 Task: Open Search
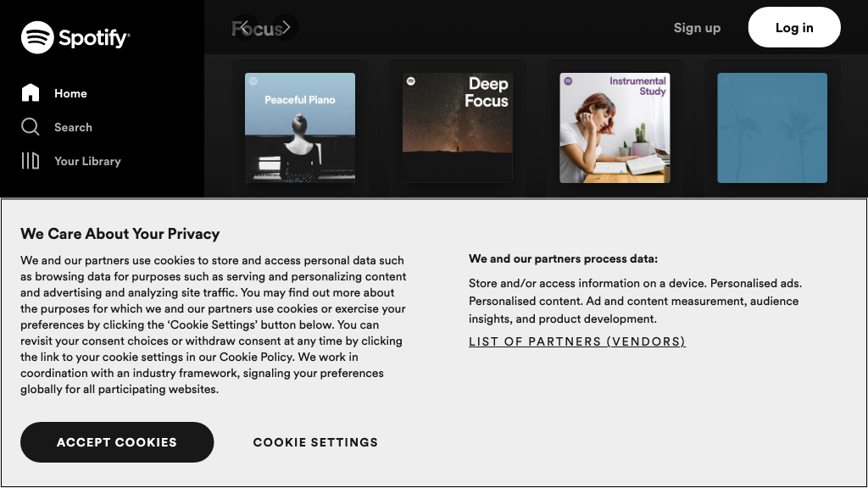point(73,127)
